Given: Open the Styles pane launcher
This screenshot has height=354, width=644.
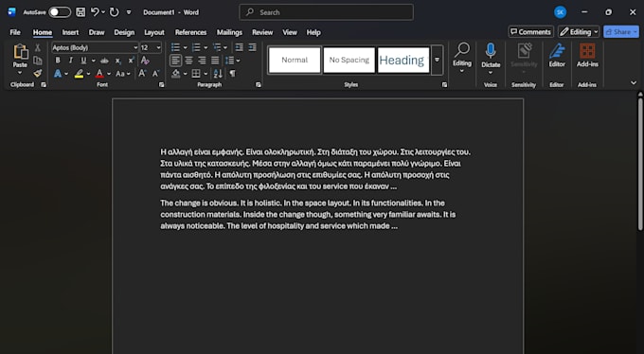Looking at the screenshot, I should point(445,84).
